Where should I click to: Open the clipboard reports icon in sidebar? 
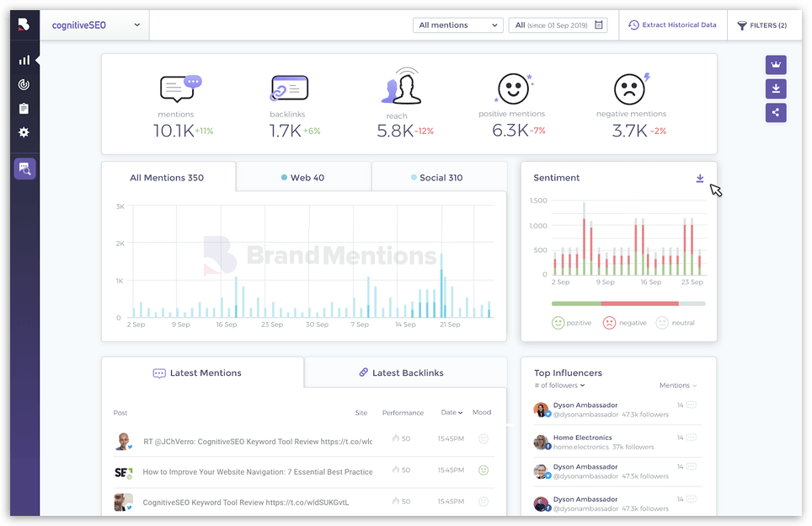pos(24,108)
